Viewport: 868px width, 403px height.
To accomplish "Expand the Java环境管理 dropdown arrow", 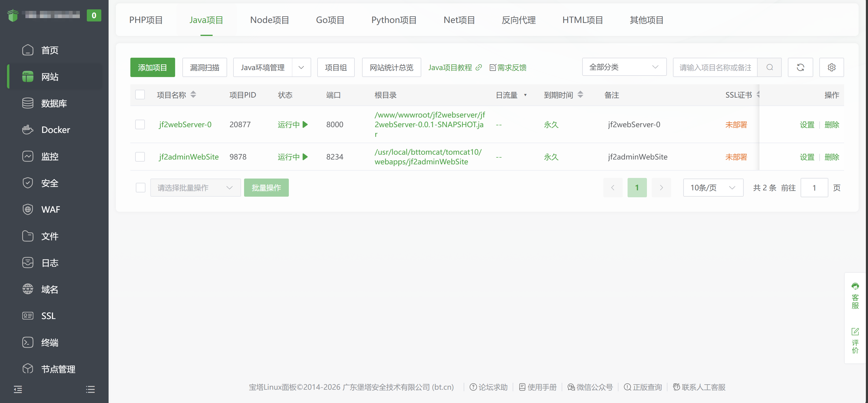I will pyautogui.click(x=301, y=67).
